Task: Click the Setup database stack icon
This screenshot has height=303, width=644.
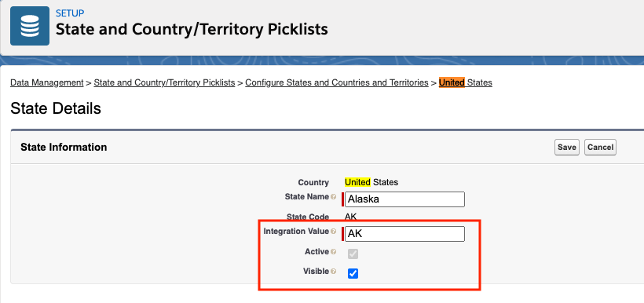Action: point(30,26)
